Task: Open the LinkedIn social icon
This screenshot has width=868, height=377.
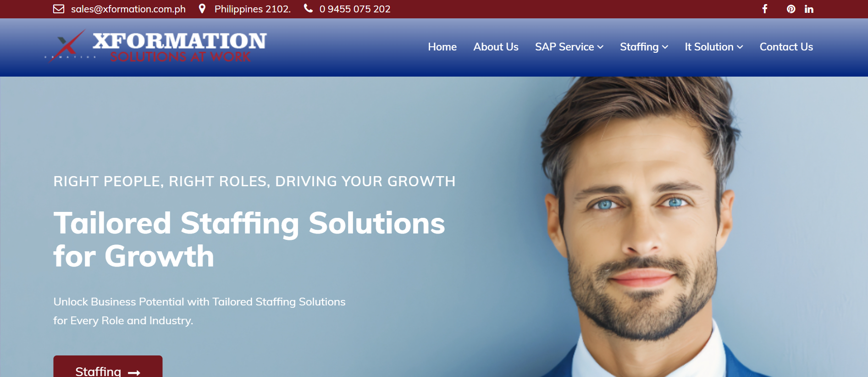Action: click(x=809, y=9)
